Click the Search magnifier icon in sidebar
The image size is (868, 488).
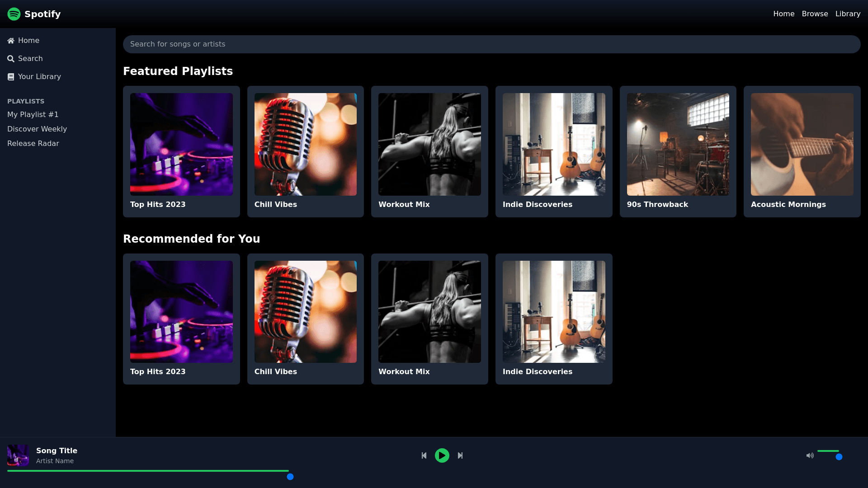pyautogui.click(x=11, y=59)
